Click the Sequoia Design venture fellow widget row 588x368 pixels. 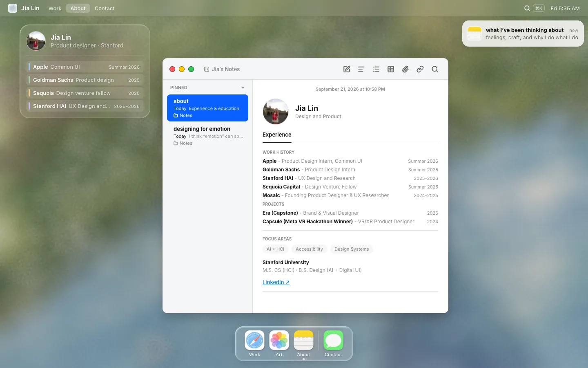(85, 93)
